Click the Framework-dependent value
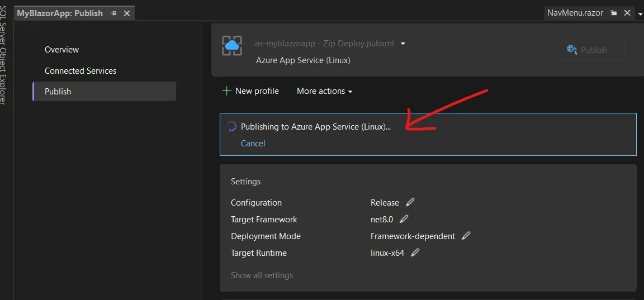The width and height of the screenshot is (644, 300). pos(413,236)
